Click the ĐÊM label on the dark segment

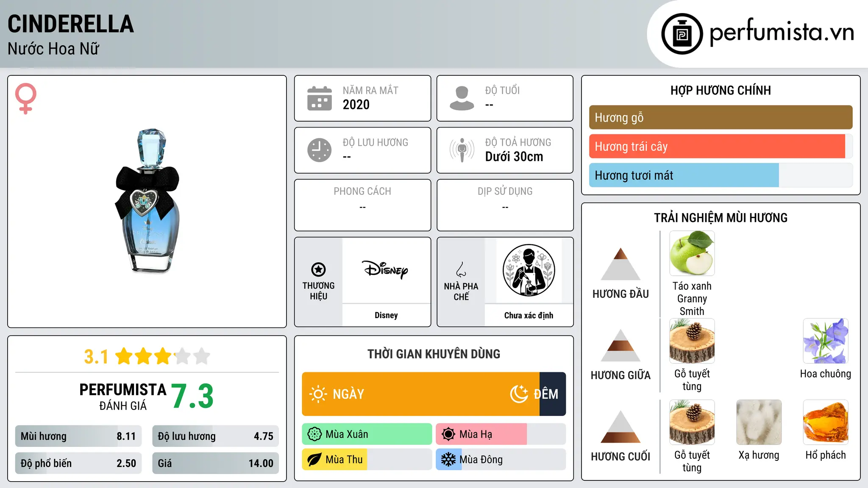[x=546, y=394]
